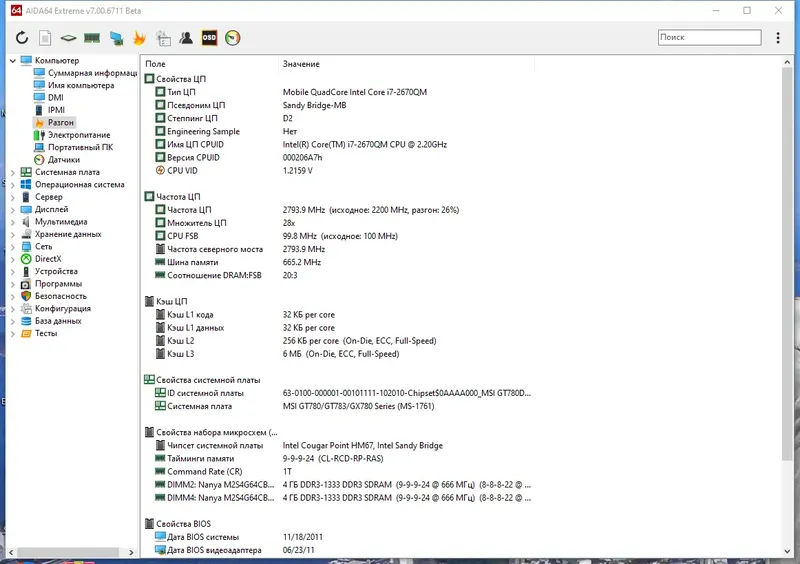Select Датчики in the sidebar tree
The width and height of the screenshot is (800, 564).
point(64,160)
